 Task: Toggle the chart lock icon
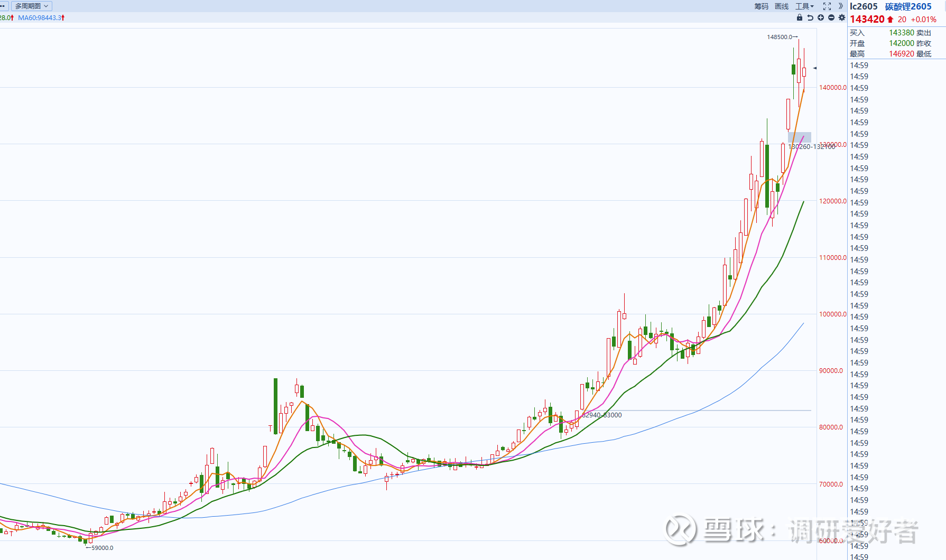pos(799,17)
